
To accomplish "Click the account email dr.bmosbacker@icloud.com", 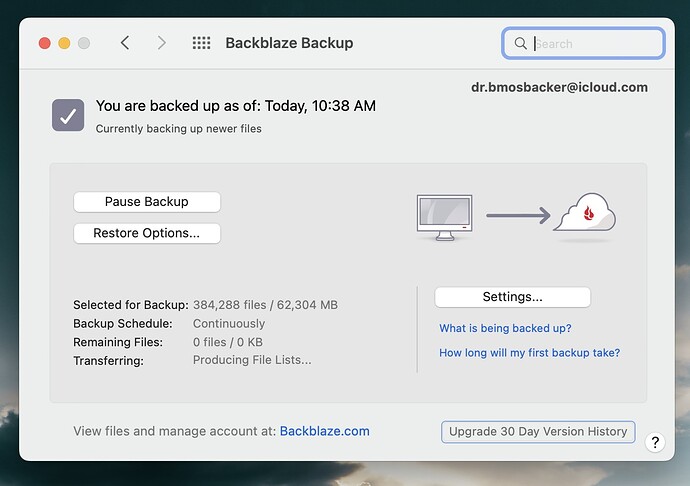I will pos(559,87).
